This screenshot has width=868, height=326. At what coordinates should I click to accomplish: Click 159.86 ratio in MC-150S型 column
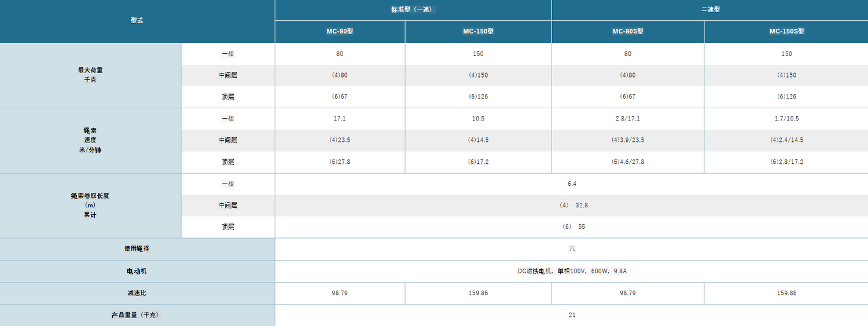pos(786,293)
